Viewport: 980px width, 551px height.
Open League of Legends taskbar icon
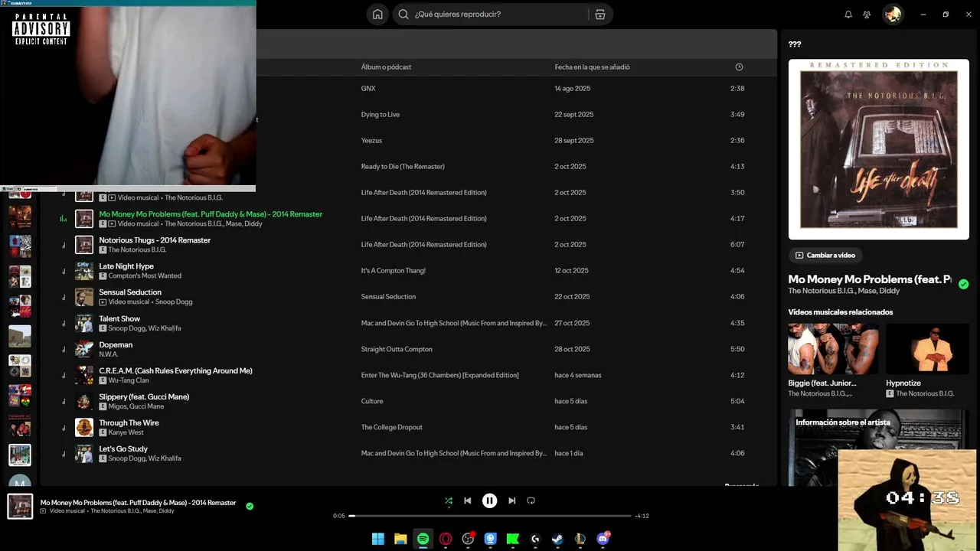(580, 539)
